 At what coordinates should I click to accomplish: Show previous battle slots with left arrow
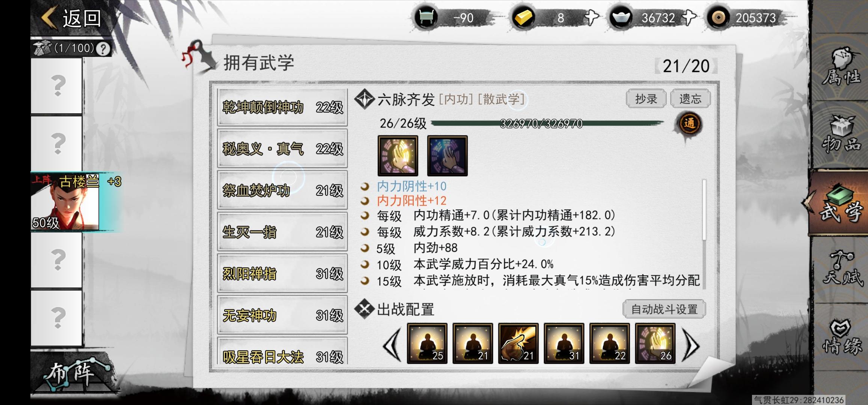pos(392,344)
